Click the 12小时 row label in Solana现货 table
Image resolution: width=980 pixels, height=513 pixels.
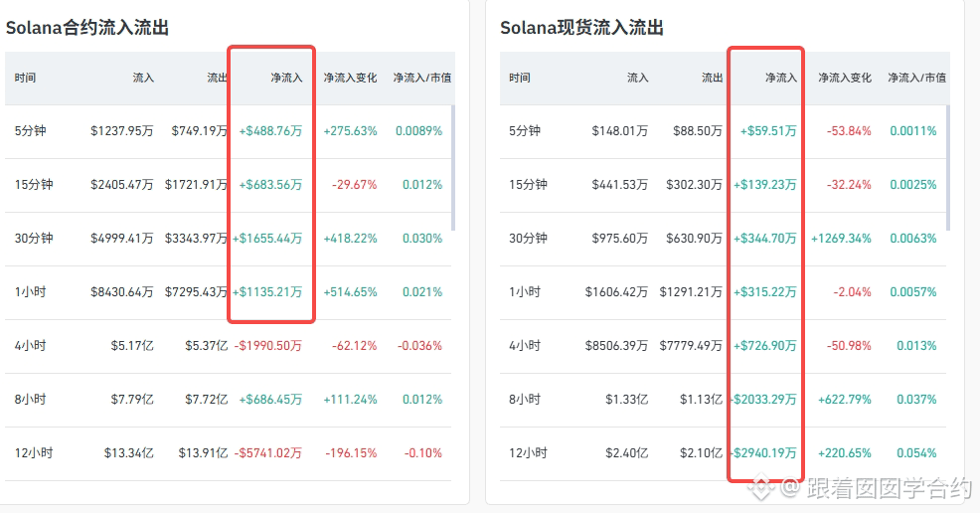[x=528, y=453]
